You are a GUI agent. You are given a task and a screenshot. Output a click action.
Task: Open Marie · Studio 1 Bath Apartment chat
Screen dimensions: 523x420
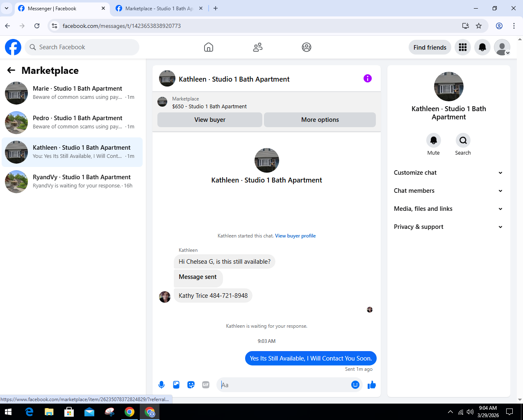click(72, 93)
